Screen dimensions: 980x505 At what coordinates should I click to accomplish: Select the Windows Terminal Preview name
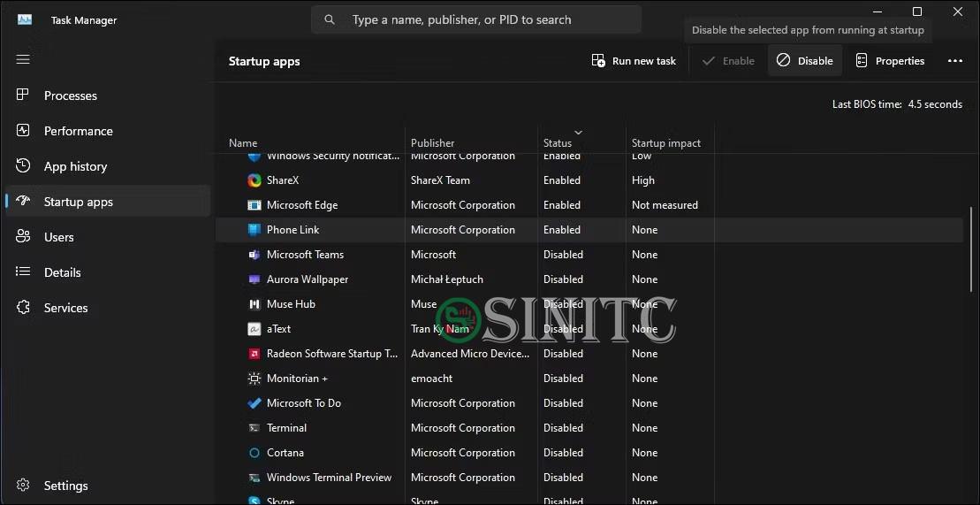(x=329, y=478)
